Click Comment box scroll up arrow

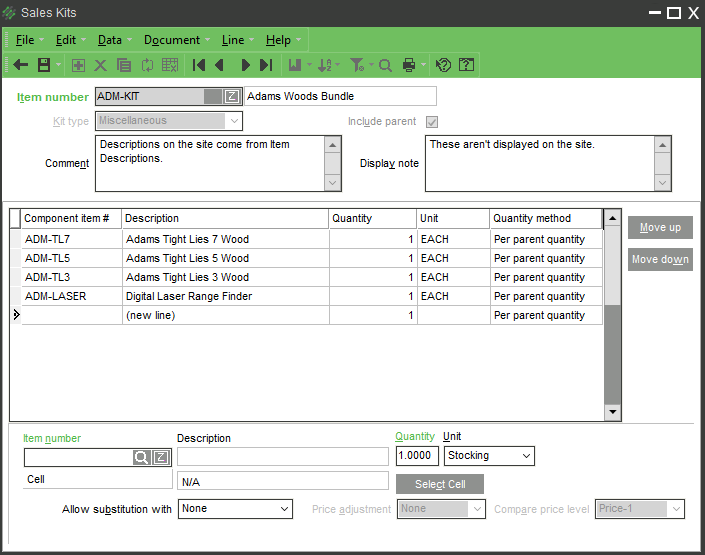tap(332, 145)
